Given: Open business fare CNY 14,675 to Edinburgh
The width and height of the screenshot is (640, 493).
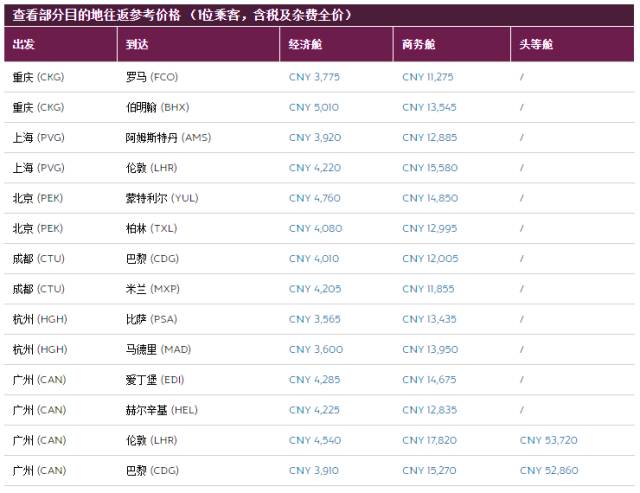Looking at the screenshot, I should 429,380.
